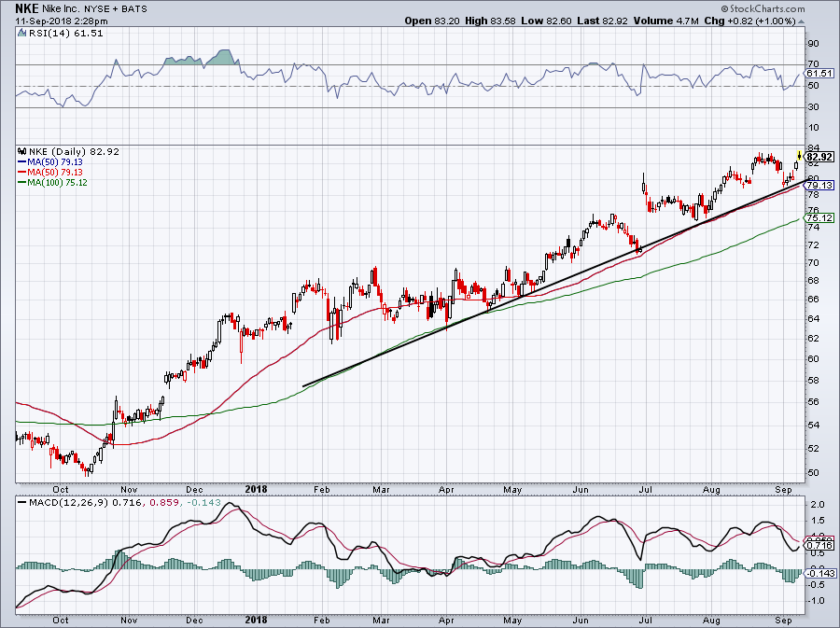The image size is (840, 628).
Task: Click the 'Last 82.92' quote value
Action: click(x=602, y=21)
